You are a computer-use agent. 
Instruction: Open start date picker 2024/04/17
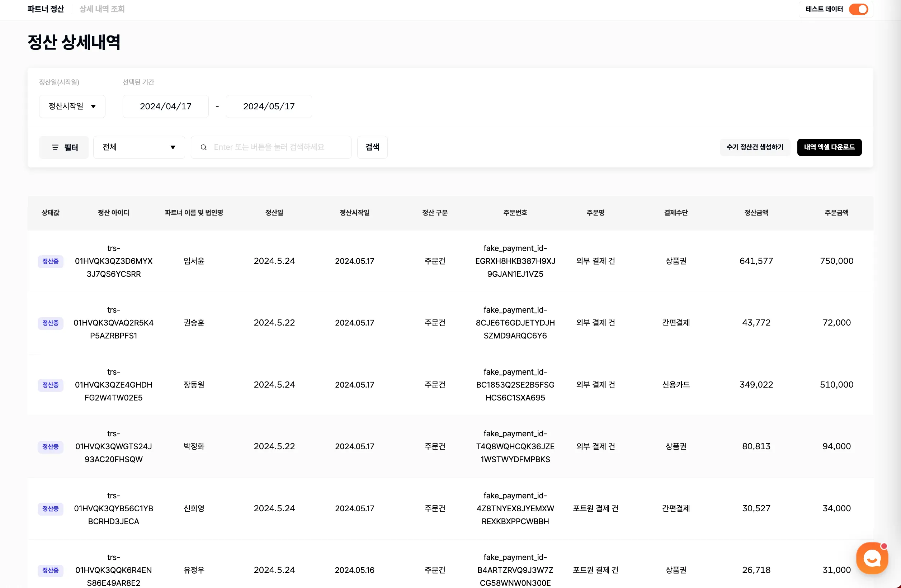point(165,106)
